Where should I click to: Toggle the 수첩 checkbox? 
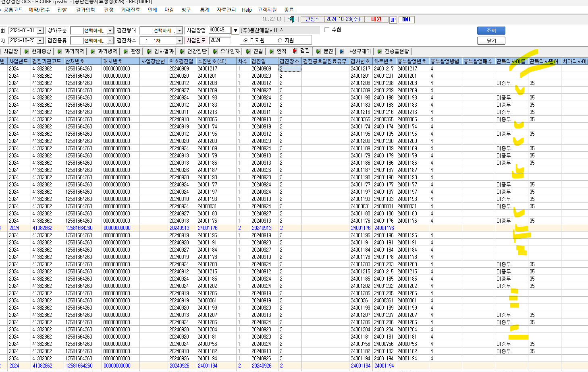pos(327,30)
